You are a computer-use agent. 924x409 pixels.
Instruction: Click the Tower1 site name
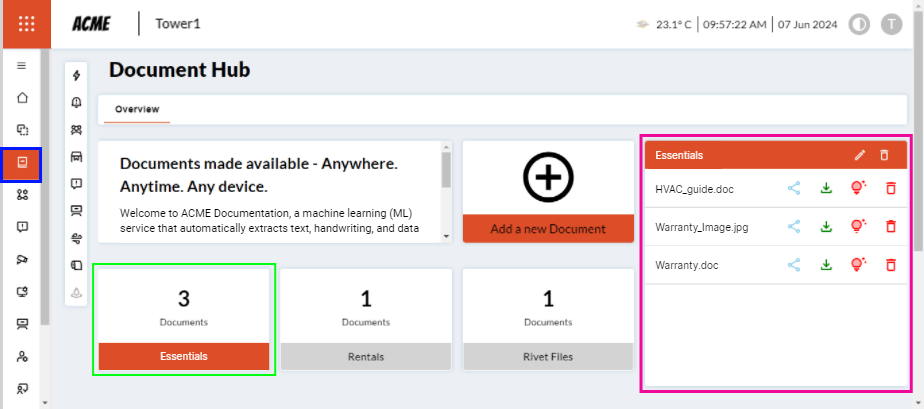pyautogui.click(x=178, y=24)
